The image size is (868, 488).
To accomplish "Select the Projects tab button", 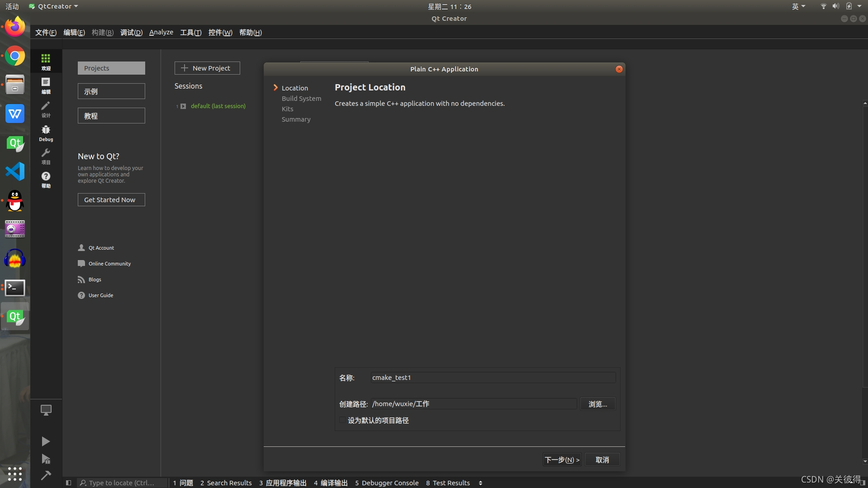I will [x=111, y=68].
